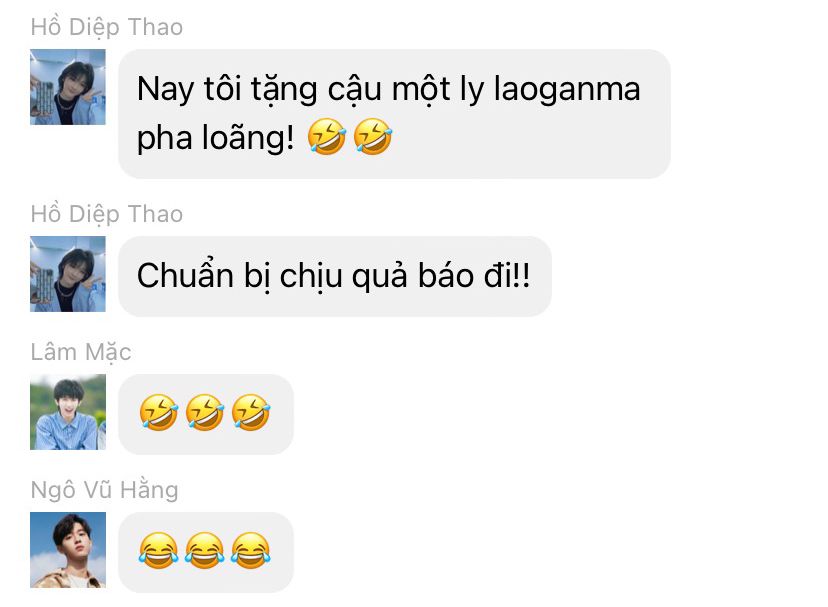The image size is (828, 607).
Task: Select the "Chuẩn bị chịu quả báo đi!!" message bubble
Action: point(335,276)
